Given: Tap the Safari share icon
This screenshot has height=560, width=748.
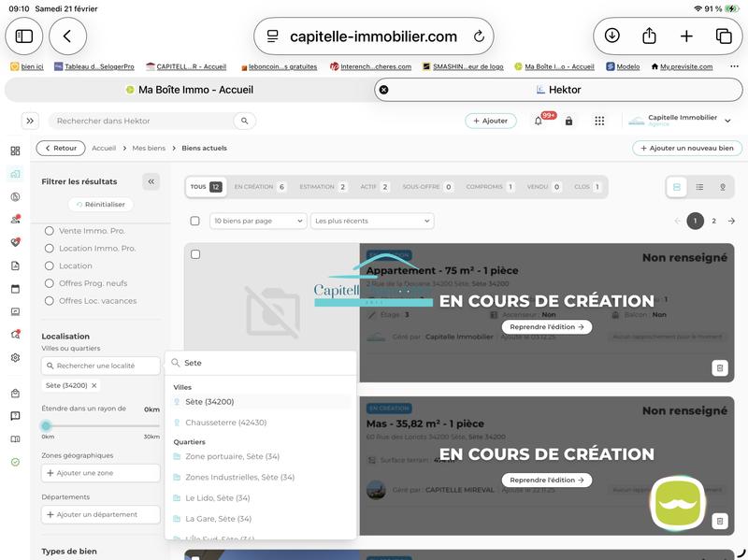Looking at the screenshot, I should click(649, 36).
